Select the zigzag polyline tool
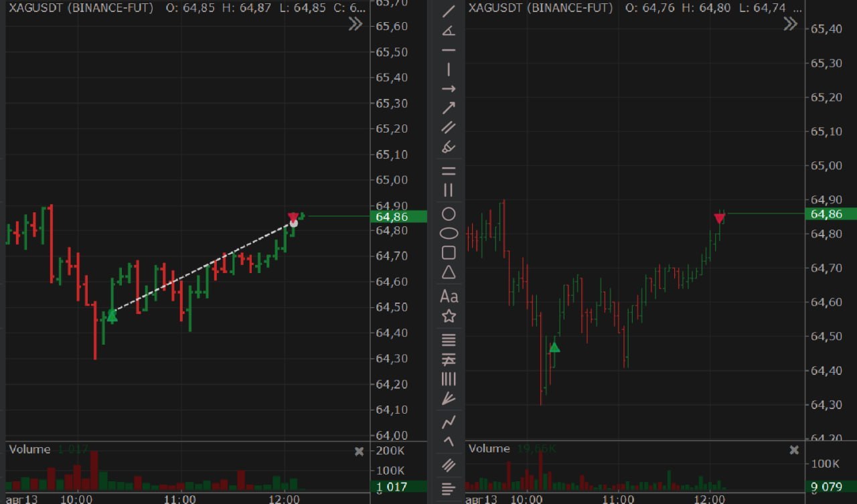This screenshot has height=504, width=857. [449, 422]
